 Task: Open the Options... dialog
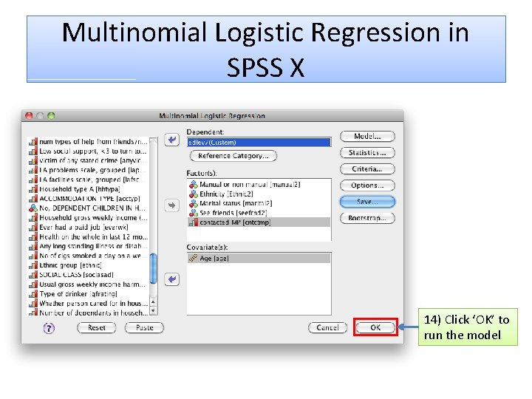367,185
